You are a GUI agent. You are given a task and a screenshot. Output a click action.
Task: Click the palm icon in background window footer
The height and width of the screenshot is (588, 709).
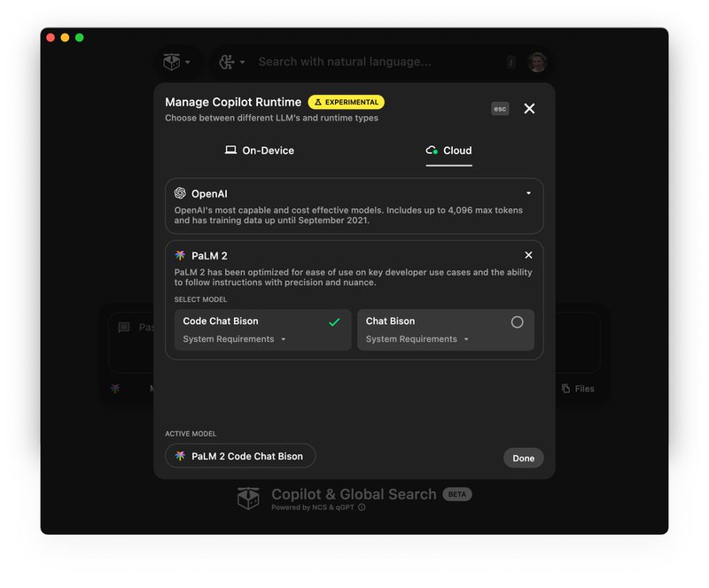[115, 388]
